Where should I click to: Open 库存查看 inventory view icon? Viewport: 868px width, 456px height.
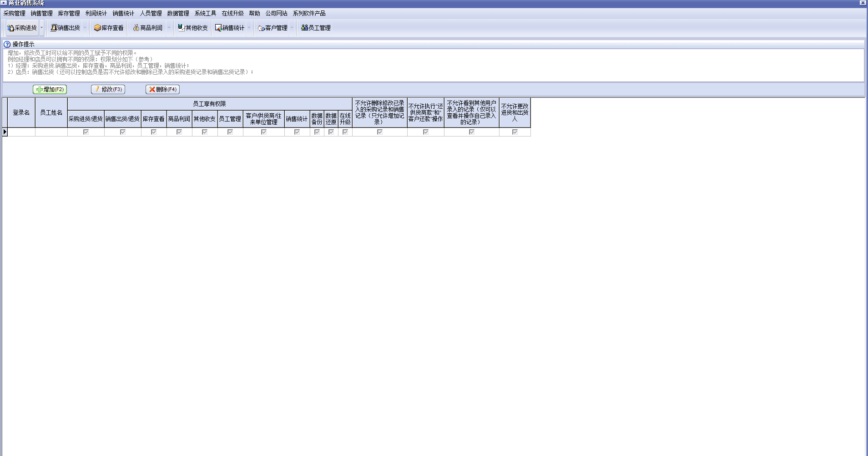click(97, 28)
